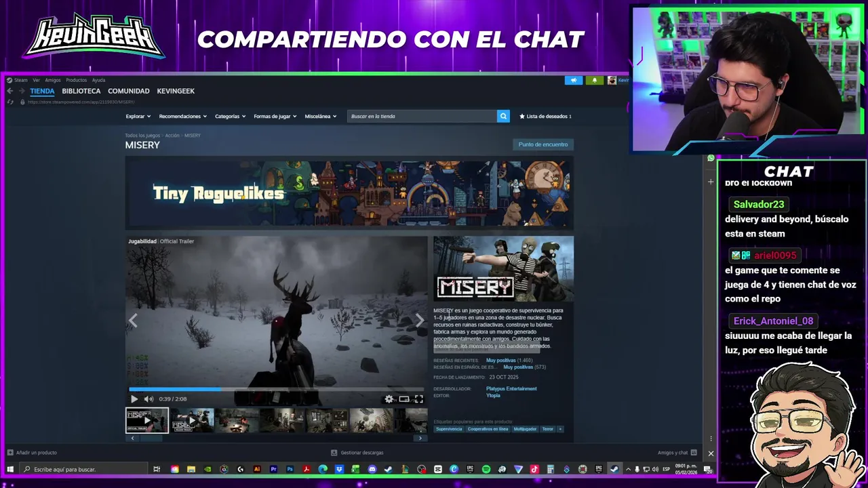Click the Multijugador tag
The image size is (868, 488).
tap(525, 429)
